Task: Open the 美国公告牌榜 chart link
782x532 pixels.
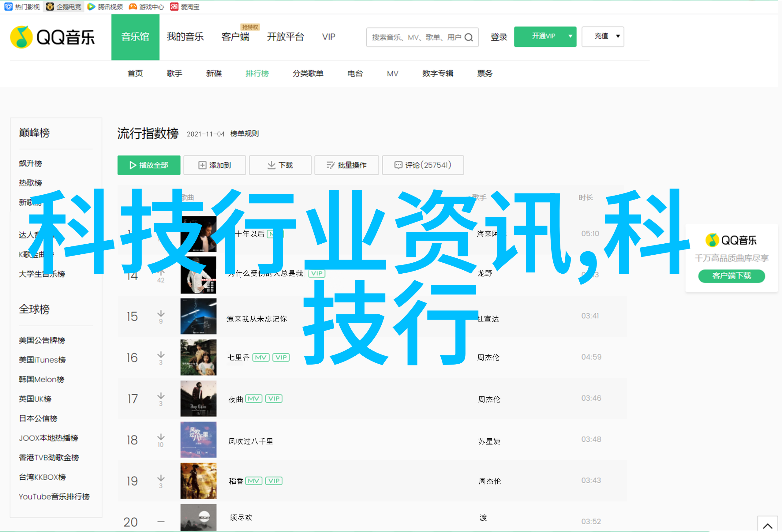Action: [42, 340]
